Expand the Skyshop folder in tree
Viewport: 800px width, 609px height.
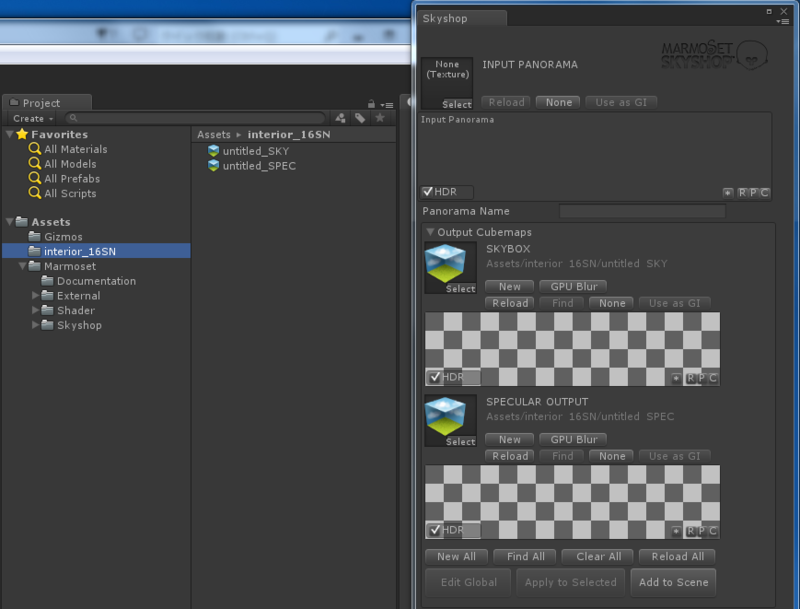pos(35,325)
